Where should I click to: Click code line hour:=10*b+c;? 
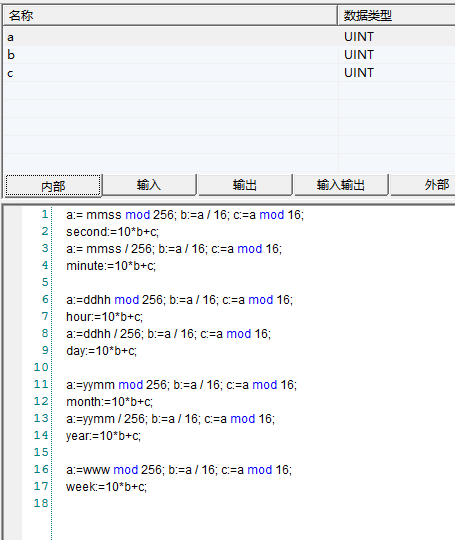click(104, 316)
